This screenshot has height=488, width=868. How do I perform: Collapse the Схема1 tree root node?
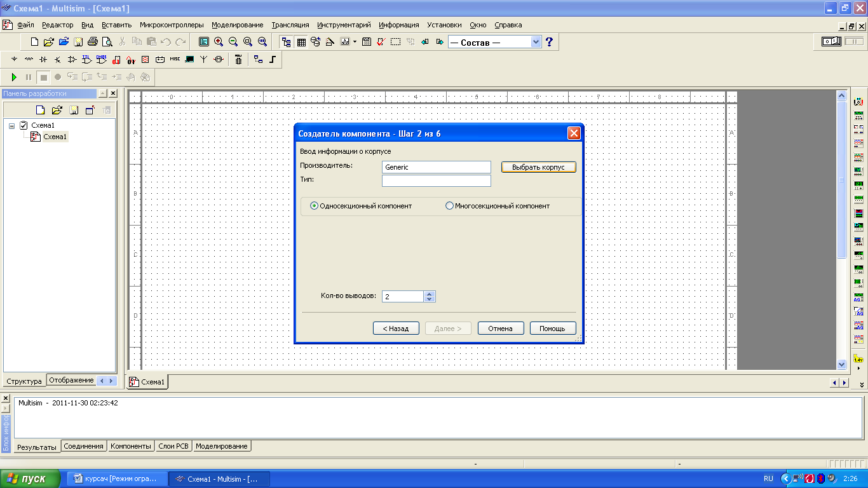(11, 126)
